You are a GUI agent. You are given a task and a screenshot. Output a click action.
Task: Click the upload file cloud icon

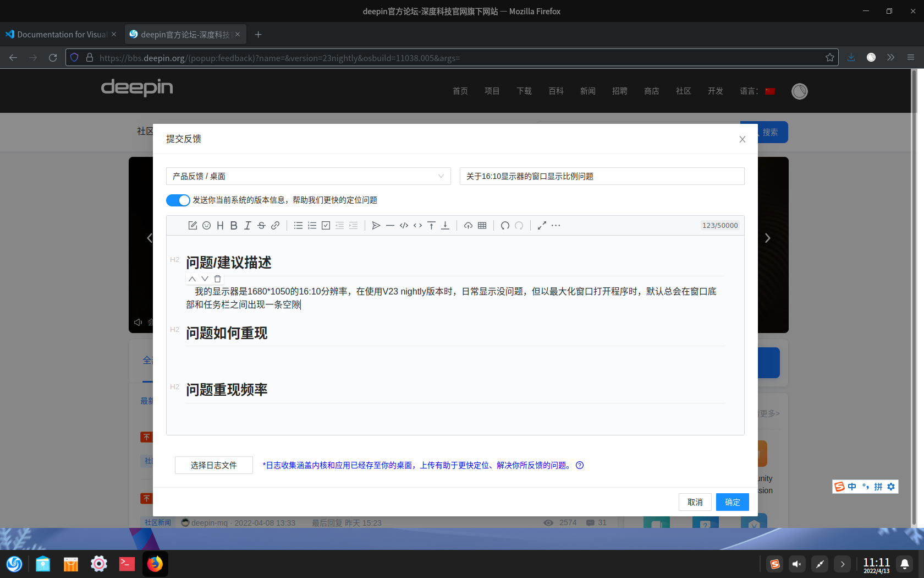(x=468, y=226)
